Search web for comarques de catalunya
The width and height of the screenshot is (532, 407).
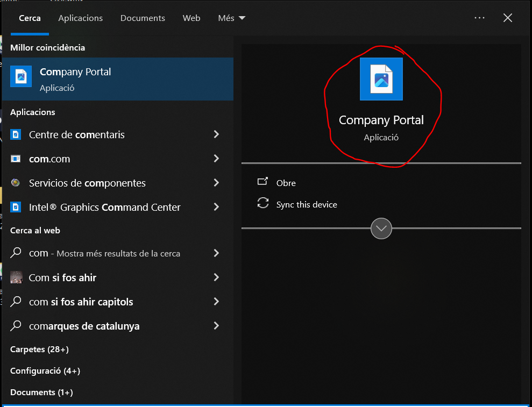point(84,326)
